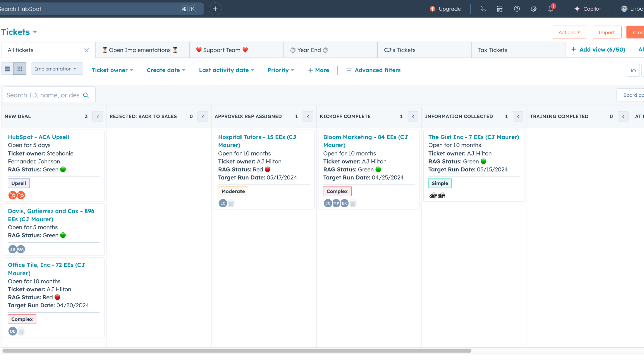Collapse the New Deal column
644x362 pixels.
[x=98, y=116]
